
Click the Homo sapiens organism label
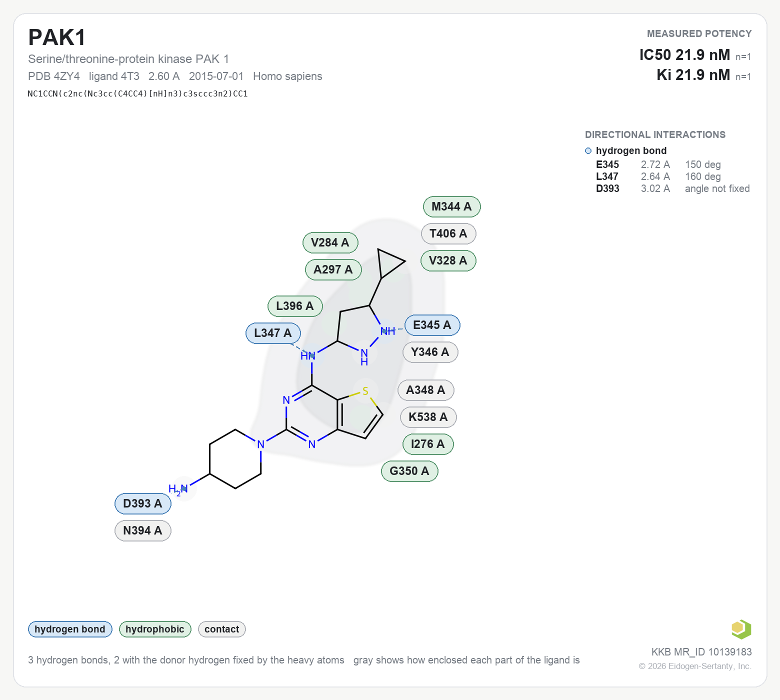287,76
